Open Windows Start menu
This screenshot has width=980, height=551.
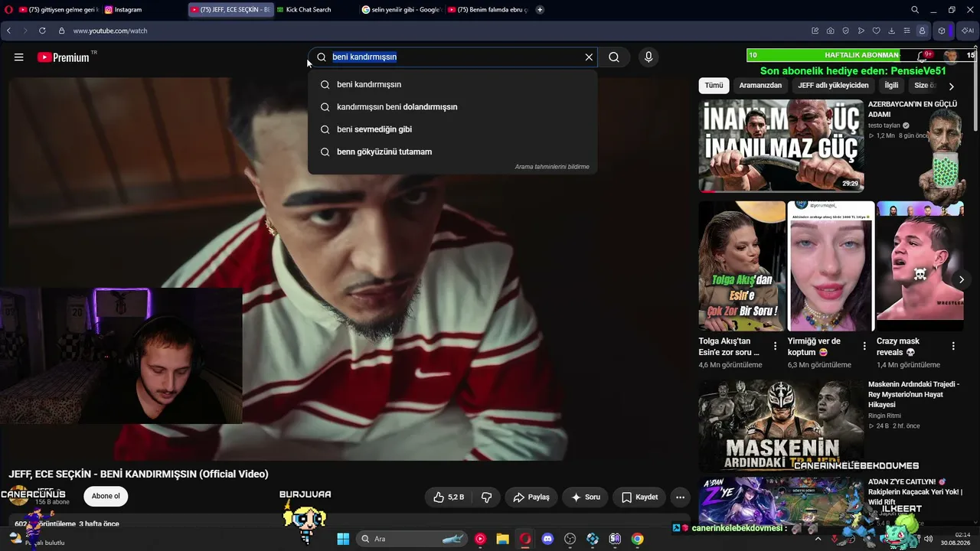(343, 539)
